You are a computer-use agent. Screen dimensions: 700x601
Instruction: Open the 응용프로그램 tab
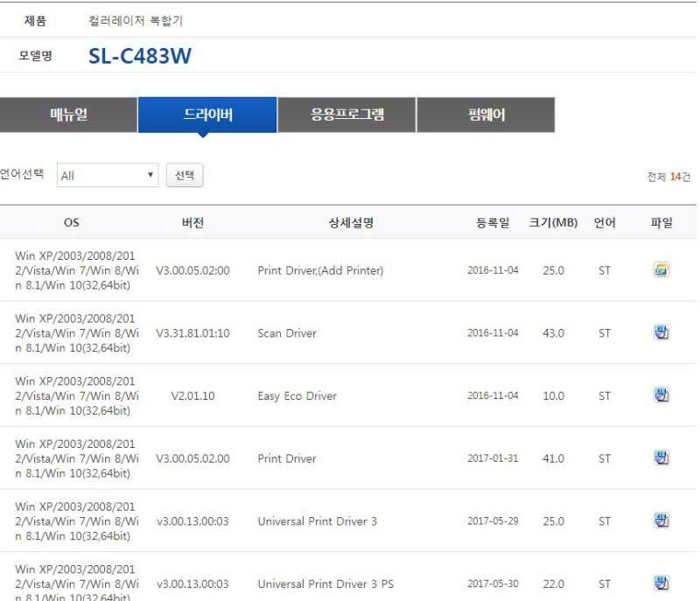click(348, 114)
